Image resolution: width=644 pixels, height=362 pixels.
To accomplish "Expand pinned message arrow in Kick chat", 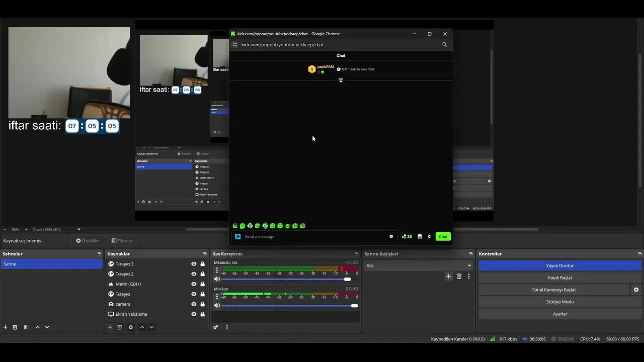I will click(x=341, y=80).
